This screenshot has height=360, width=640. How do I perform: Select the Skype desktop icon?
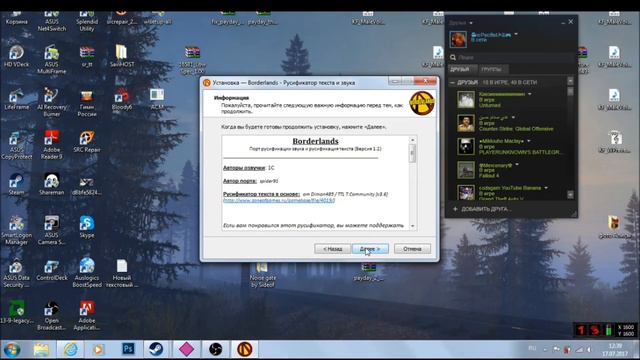[87, 227]
